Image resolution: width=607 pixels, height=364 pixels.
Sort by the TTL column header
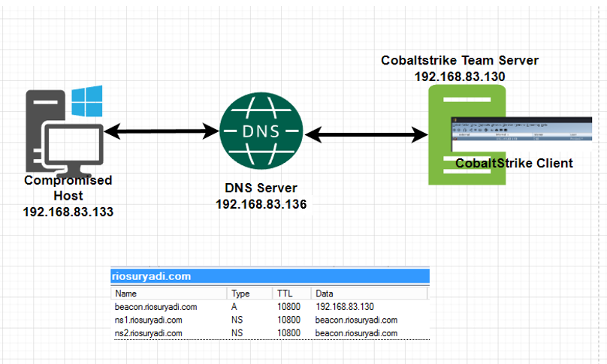click(x=285, y=294)
